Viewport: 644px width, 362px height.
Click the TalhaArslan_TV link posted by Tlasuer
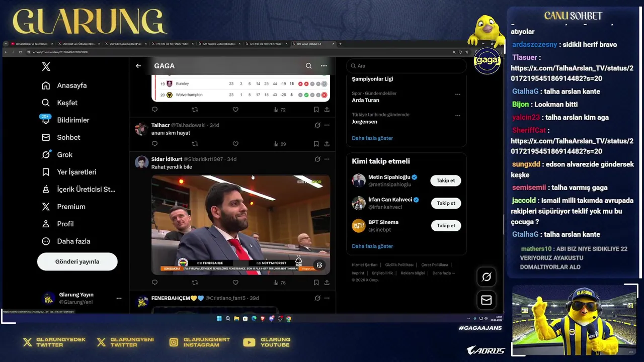pyautogui.click(x=572, y=74)
